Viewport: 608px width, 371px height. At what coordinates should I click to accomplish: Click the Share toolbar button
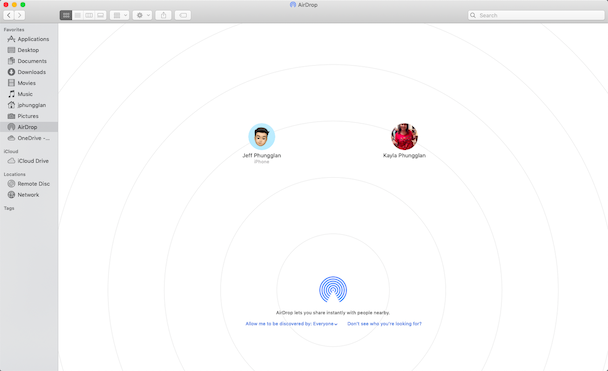click(164, 15)
